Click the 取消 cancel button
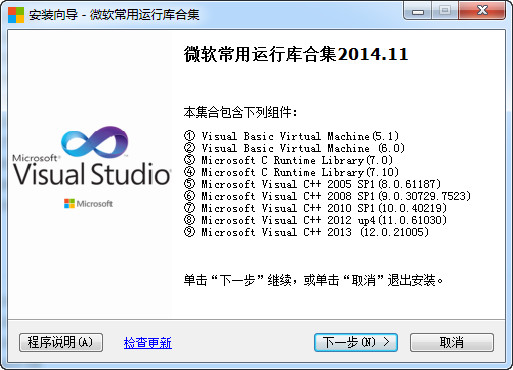 click(x=452, y=342)
